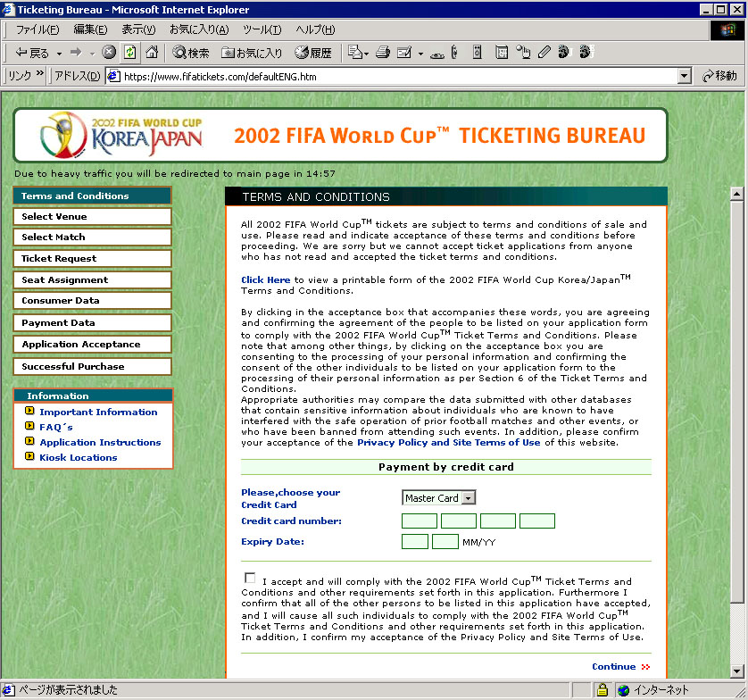Click the pointing hand toolbar icon
Image resolution: width=748 pixels, height=700 pixels.
click(523, 52)
